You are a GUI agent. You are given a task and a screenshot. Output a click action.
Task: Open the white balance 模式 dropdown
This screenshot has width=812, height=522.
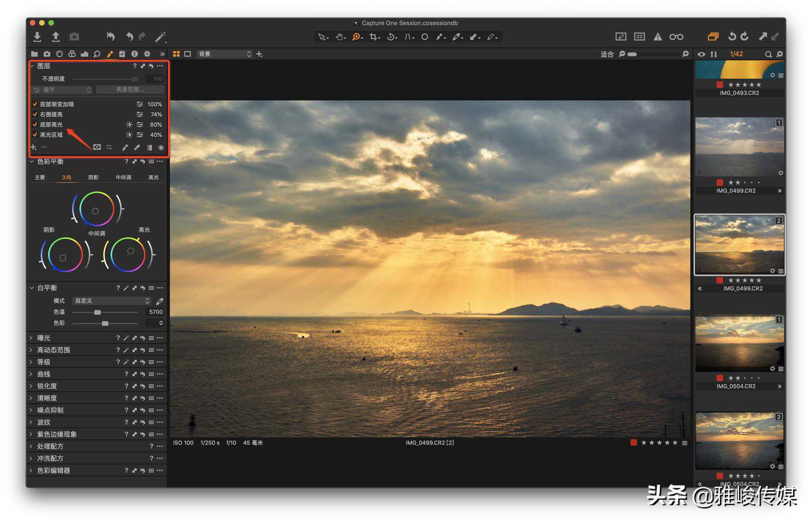(x=112, y=301)
